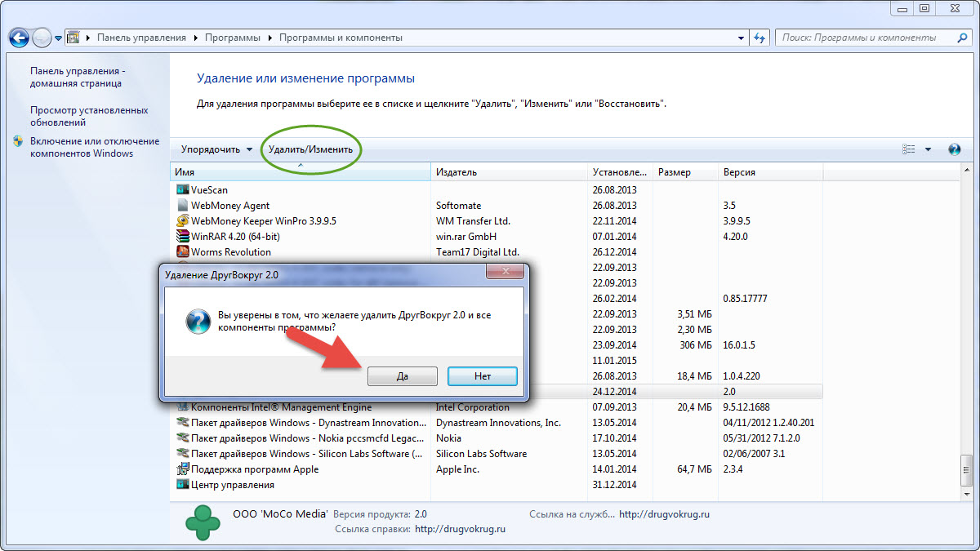Select the Dynastream driver package icon

tap(183, 422)
